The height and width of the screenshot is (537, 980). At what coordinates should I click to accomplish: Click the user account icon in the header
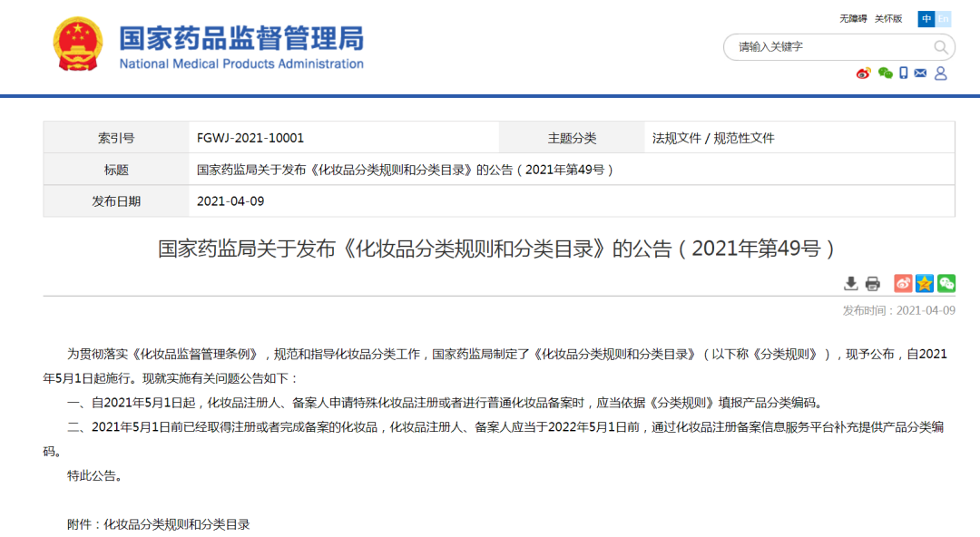(x=940, y=73)
